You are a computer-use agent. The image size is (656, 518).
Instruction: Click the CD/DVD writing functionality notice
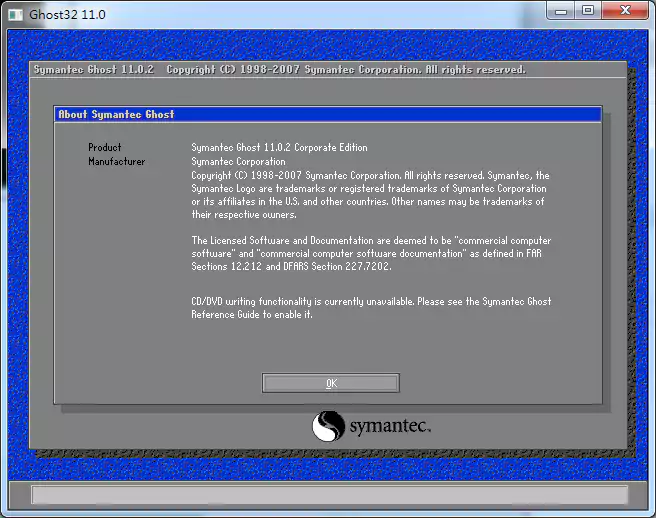(371, 307)
